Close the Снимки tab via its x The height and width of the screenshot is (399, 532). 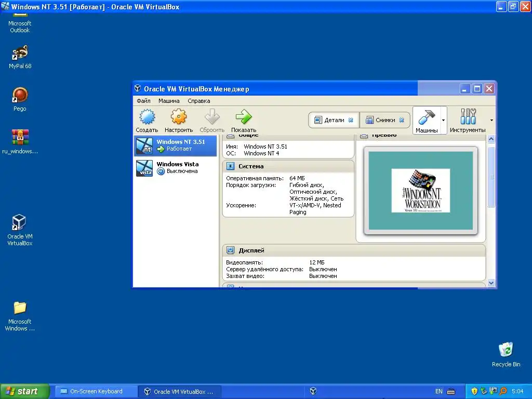402,120
